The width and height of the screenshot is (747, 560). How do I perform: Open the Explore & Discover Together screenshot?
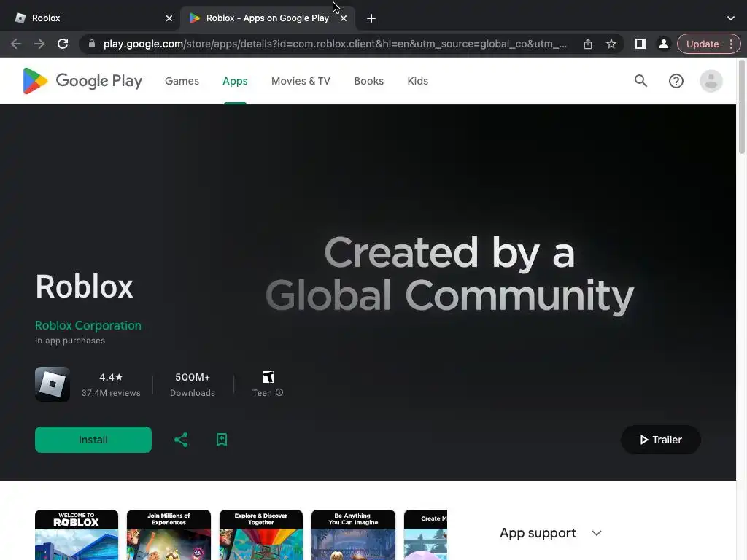(x=261, y=534)
